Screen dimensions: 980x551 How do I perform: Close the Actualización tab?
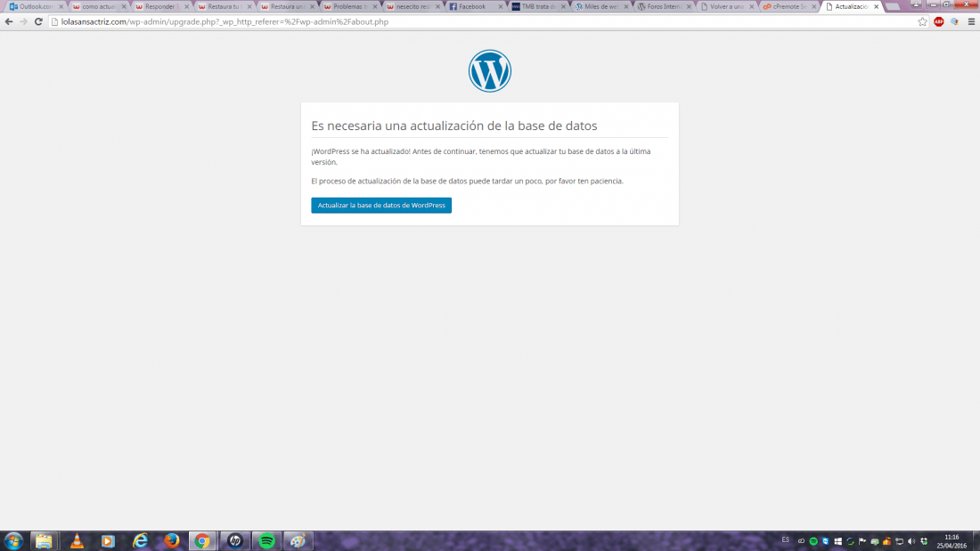tap(877, 6)
